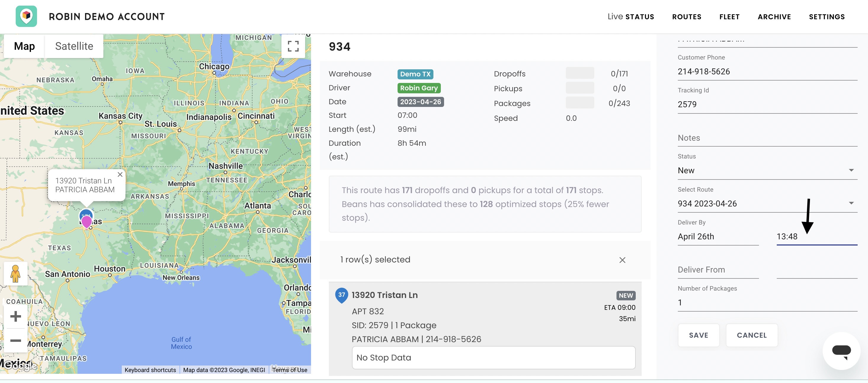Zoom in on the map
Screen dimensions: 868x383
pyautogui.click(x=15, y=316)
